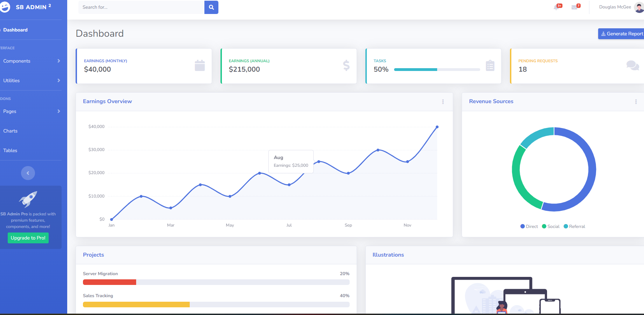
Task: Click the SB Admin smiley logo icon
Action: coord(5,7)
